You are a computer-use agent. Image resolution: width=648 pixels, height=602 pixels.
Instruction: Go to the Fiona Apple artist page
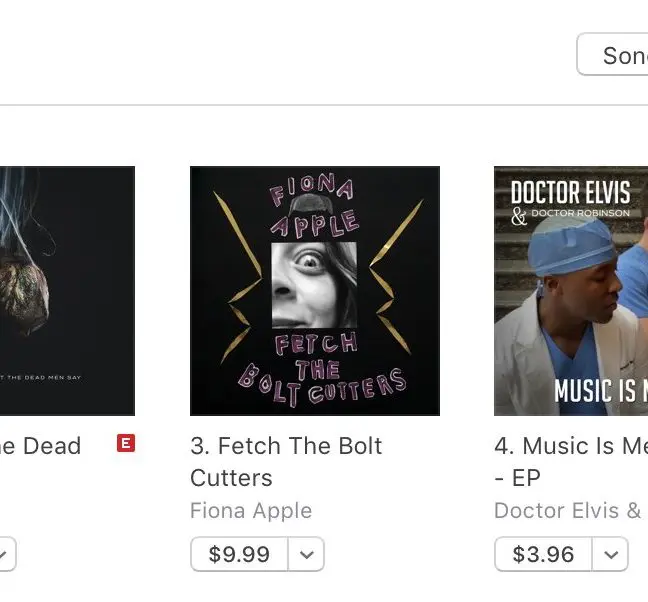[x=251, y=510]
